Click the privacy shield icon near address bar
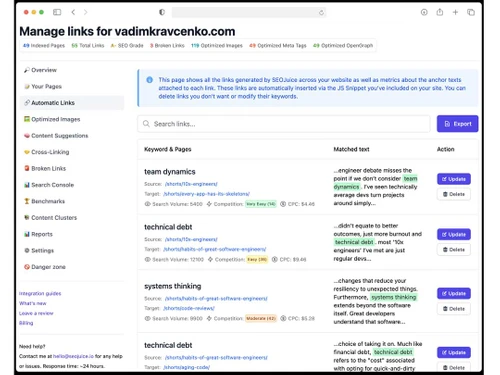Image resolution: width=500 pixels, height=375 pixels. (162, 12)
